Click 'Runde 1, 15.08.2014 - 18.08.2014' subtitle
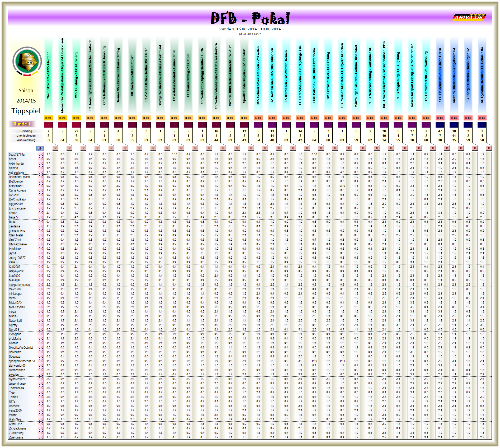This screenshot has height=448, width=500. tap(250, 29)
